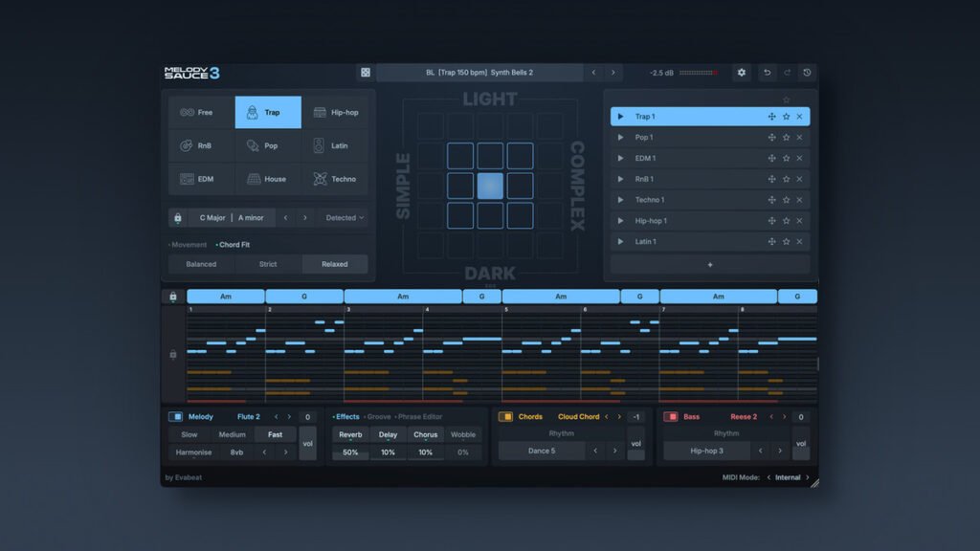Viewport: 980px width, 551px height.
Task: Click the Relaxed chord fit button
Action: tap(336, 264)
